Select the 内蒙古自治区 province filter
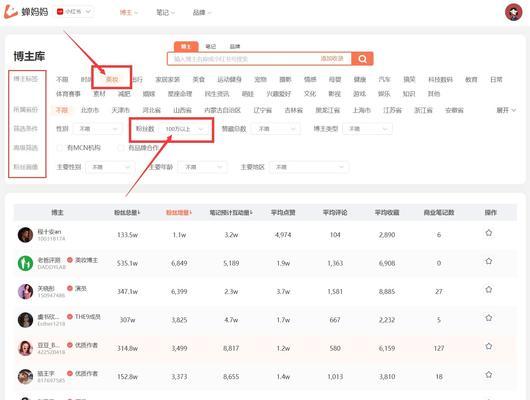 click(x=222, y=110)
